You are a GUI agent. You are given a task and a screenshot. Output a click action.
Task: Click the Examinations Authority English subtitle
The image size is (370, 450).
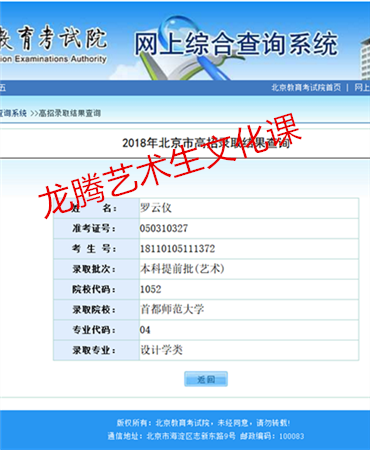point(53,59)
